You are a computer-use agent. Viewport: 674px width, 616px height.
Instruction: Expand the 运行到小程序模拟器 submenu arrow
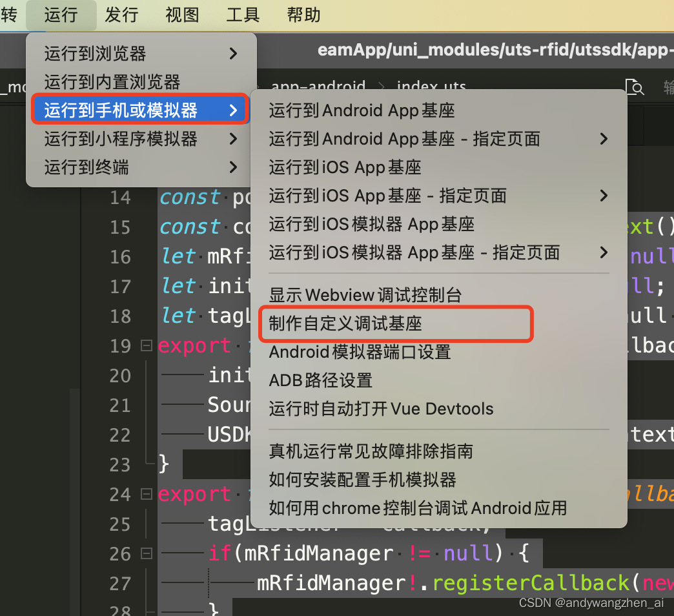(x=233, y=139)
